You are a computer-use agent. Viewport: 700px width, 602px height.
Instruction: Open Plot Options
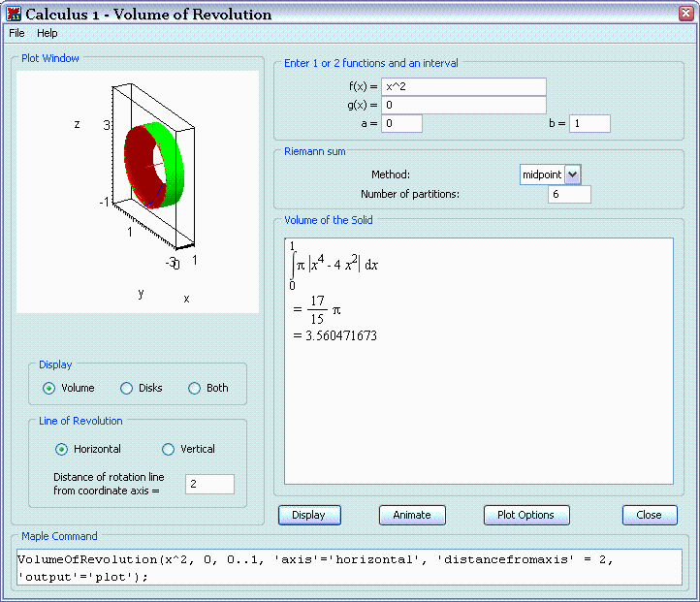[x=526, y=515]
